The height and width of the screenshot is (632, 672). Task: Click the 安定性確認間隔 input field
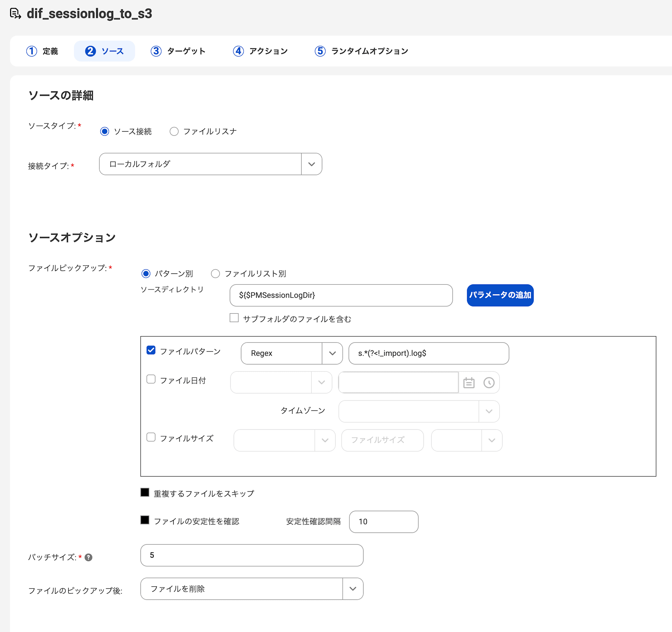click(384, 522)
